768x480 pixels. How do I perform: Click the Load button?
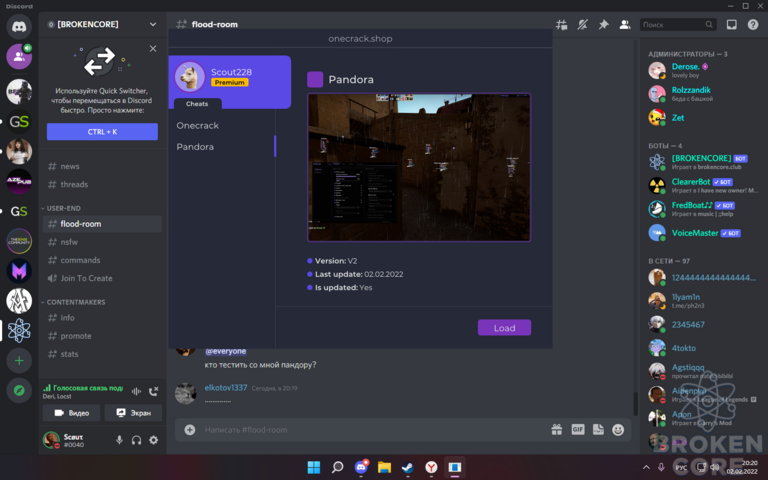(x=504, y=328)
